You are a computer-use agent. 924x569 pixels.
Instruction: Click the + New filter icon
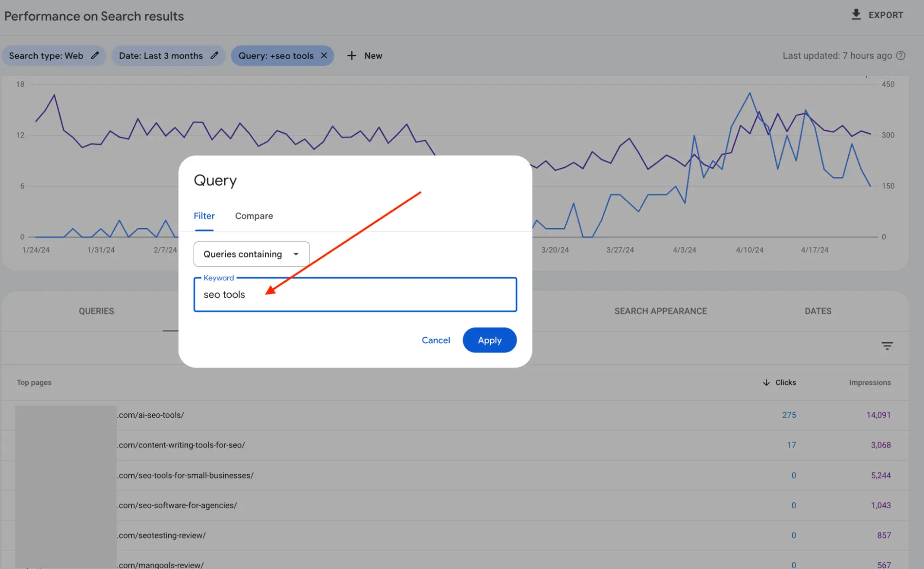tap(364, 55)
